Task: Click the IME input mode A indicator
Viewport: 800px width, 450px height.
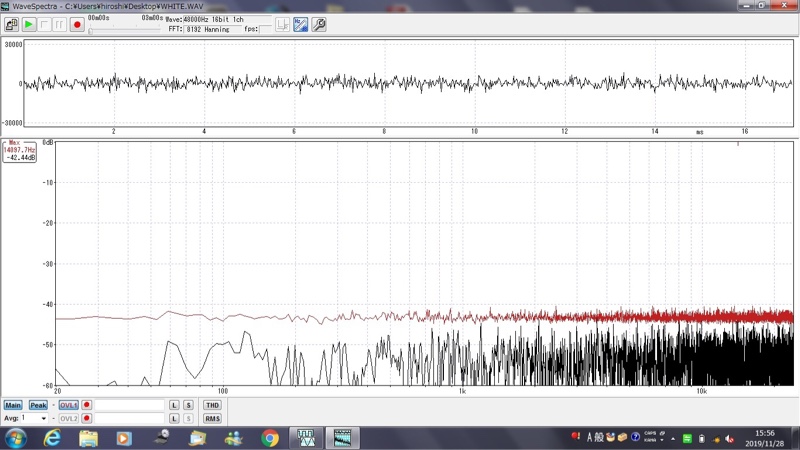Action: click(589, 437)
